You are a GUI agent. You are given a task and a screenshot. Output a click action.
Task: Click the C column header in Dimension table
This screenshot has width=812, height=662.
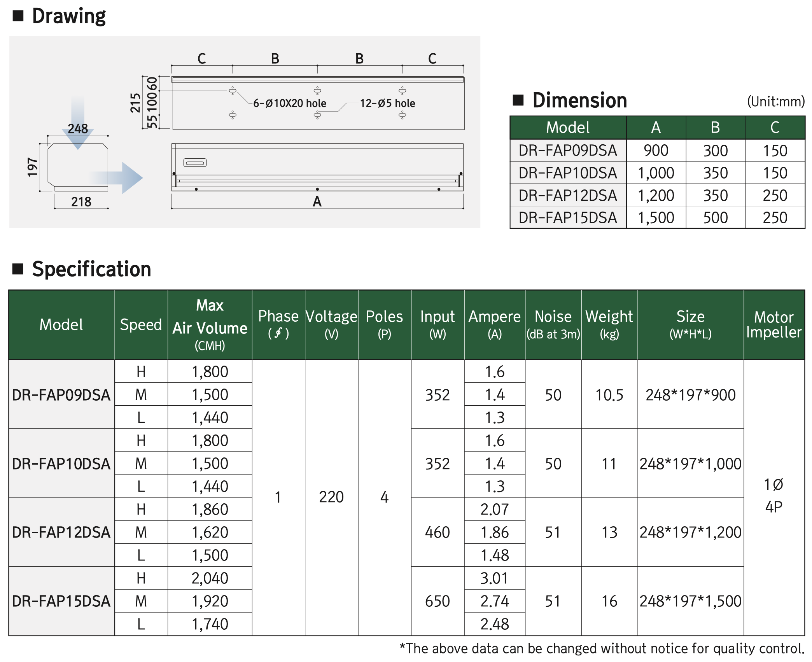point(775,128)
